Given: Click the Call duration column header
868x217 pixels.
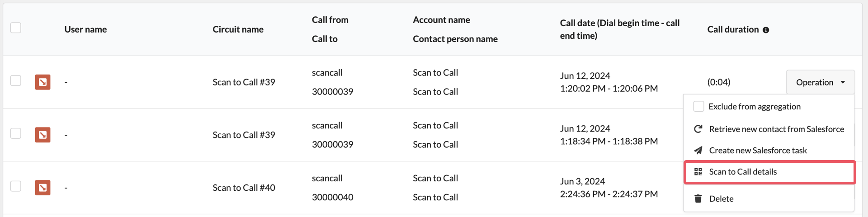Looking at the screenshot, I should pyautogui.click(x=733, y=29).
